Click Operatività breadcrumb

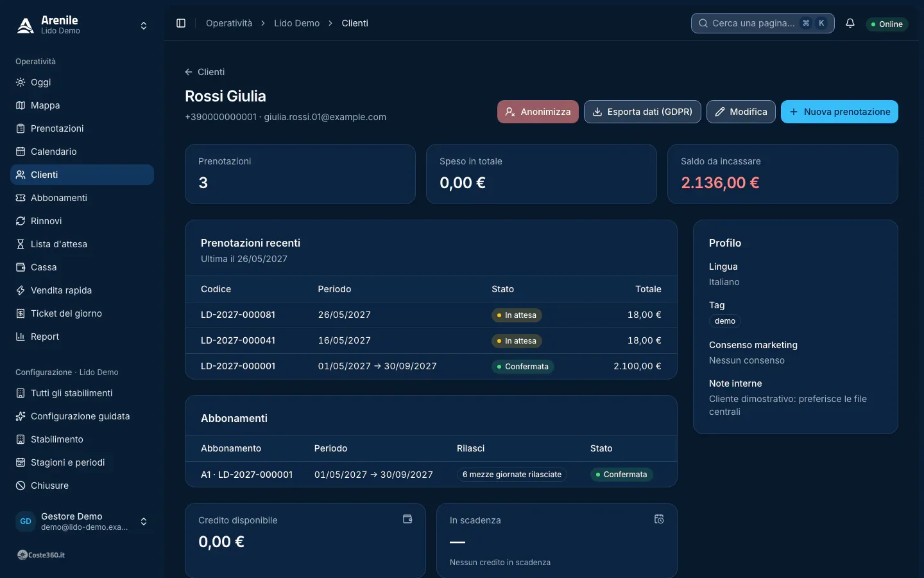(229, 23)
